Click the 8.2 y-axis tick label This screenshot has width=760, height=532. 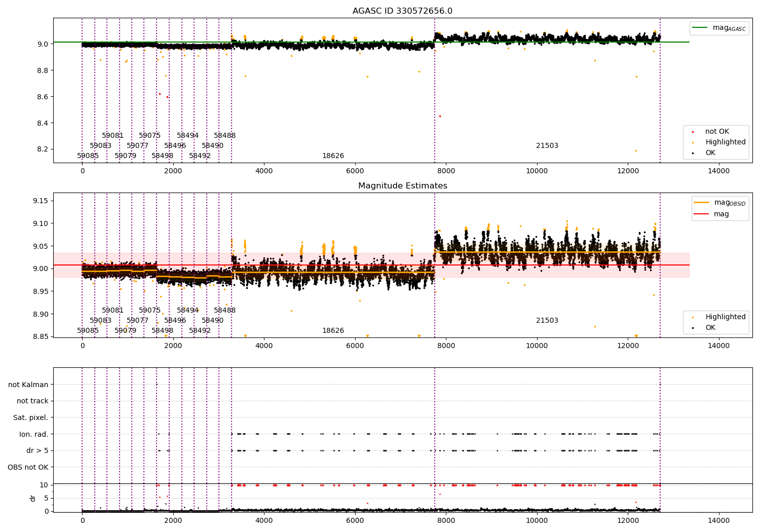(43, 150)
